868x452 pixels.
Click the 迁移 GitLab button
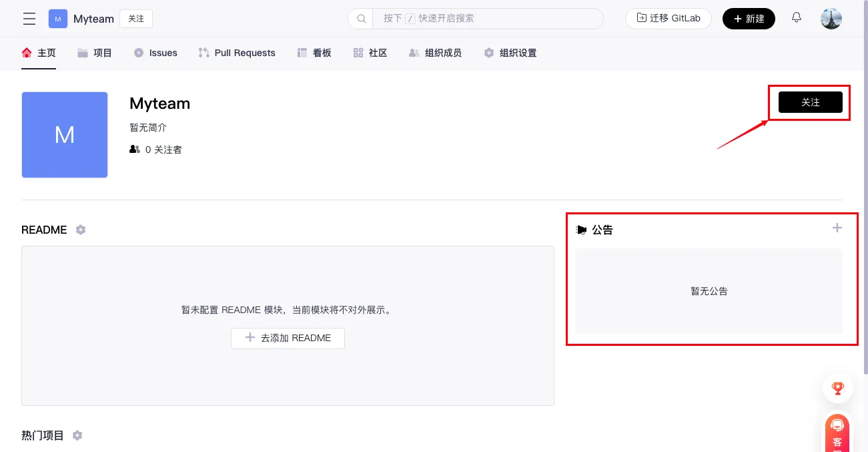click(668, 19)
